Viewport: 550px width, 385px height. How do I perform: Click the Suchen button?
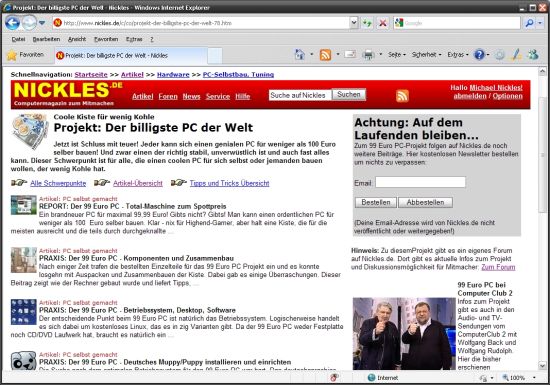point(349,95)
